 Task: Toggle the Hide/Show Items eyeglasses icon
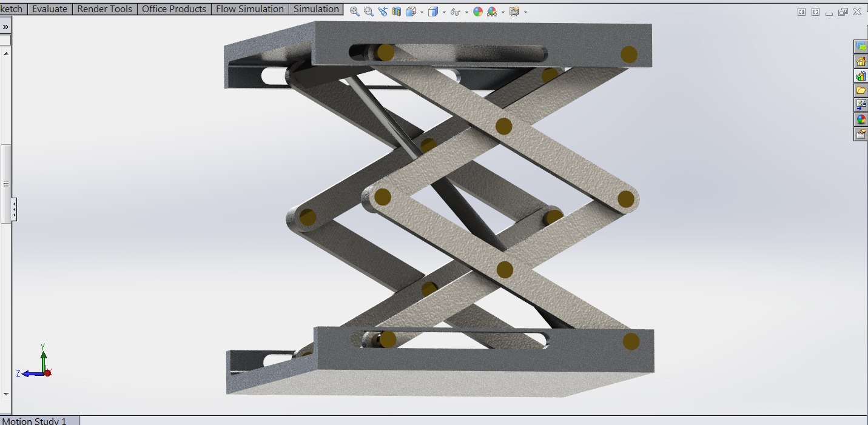click(456, 10)
